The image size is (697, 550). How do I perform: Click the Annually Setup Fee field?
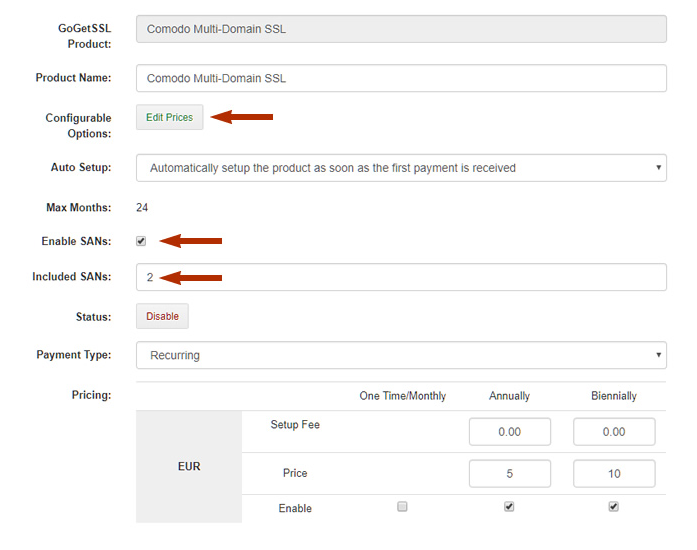pos(509,431)
